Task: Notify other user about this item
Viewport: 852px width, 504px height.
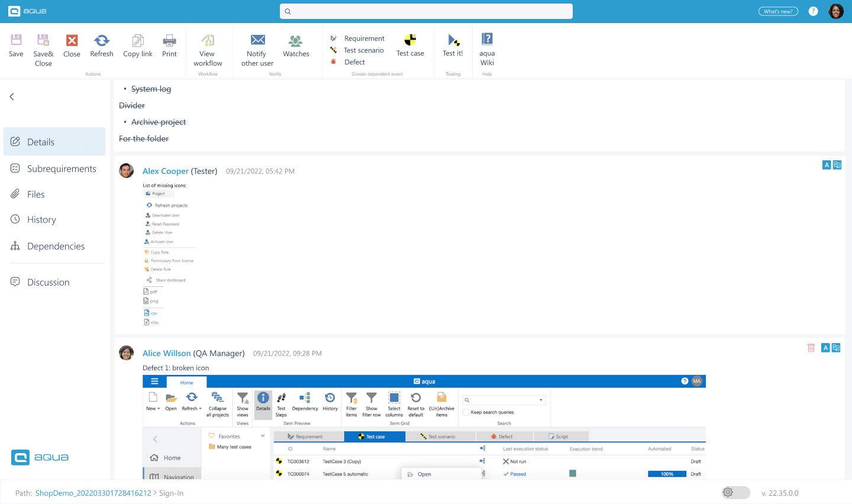Action: tap(257, 50)
